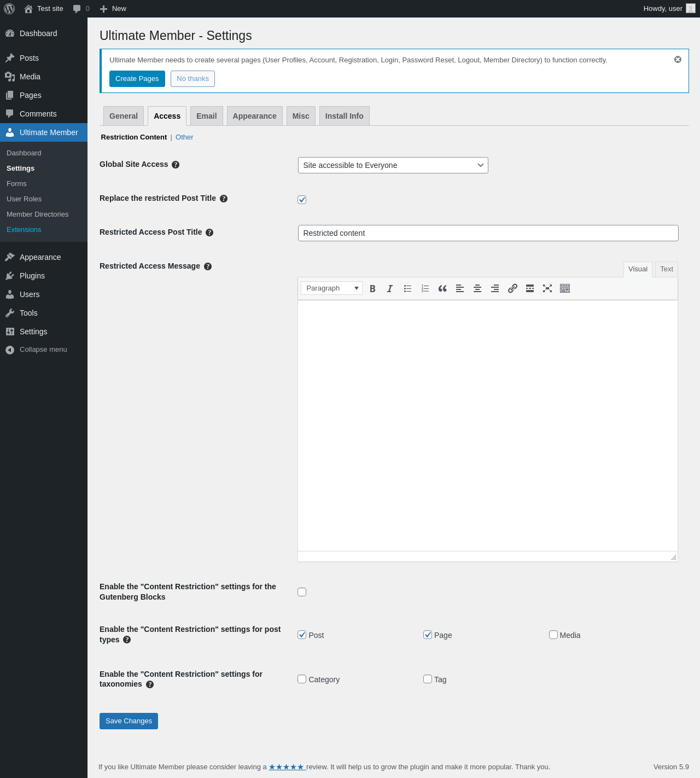Viewport: 700px width, 778px height.
Task: Open help tooltip for Global Site Access
Action: pyautogui.click(x=176, y=165)
